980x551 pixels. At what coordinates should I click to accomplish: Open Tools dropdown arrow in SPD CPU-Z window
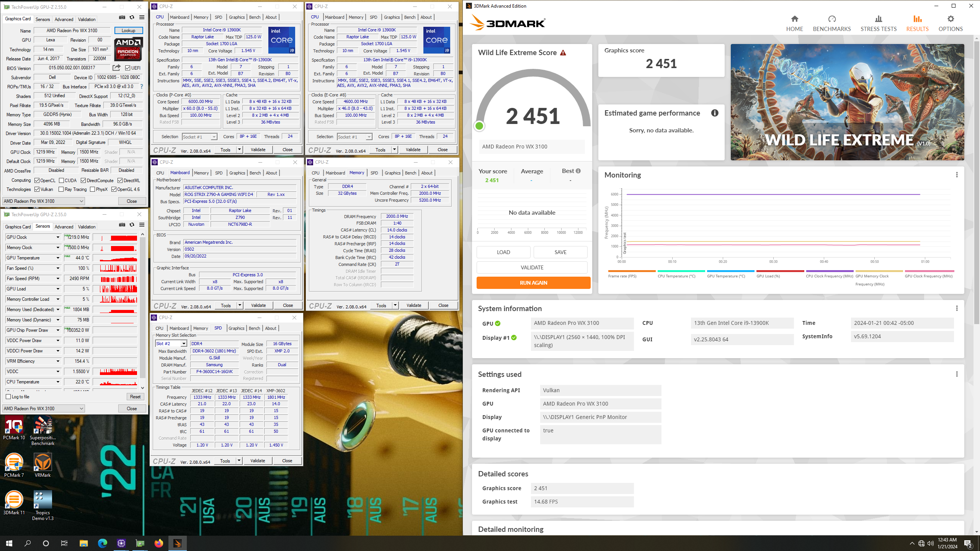pos(239,461)
